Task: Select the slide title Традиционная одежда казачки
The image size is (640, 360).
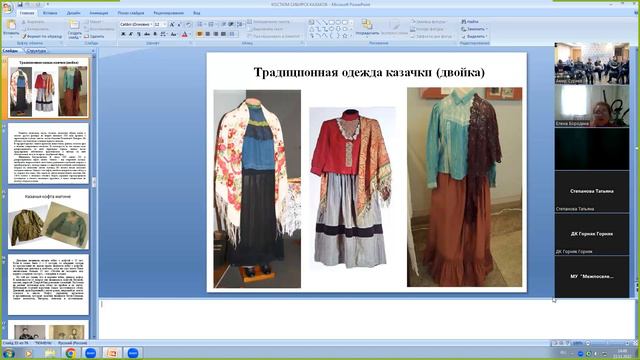Action: 369,72
